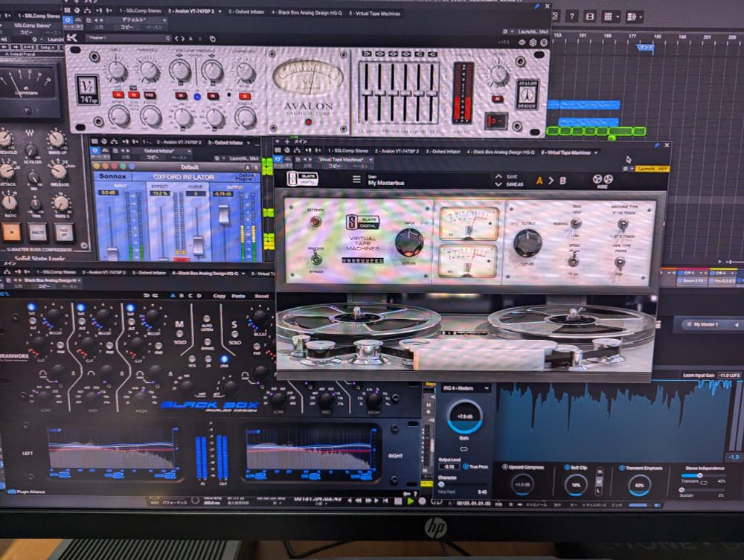This screenshot has height=560, width=744.
Task: Click the stop button in the transport
Action: point(398,501)
